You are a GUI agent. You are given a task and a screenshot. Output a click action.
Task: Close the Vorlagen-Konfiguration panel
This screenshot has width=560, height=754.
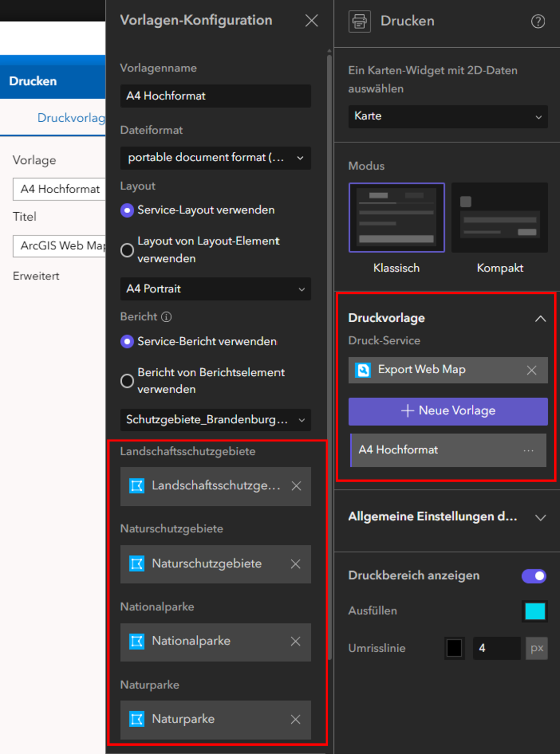(311, 20)
